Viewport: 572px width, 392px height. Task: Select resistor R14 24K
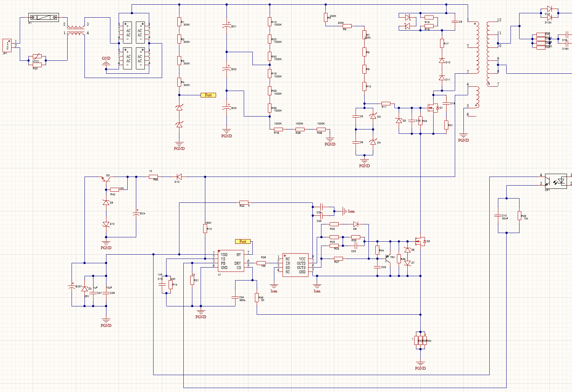pos(170,284)
